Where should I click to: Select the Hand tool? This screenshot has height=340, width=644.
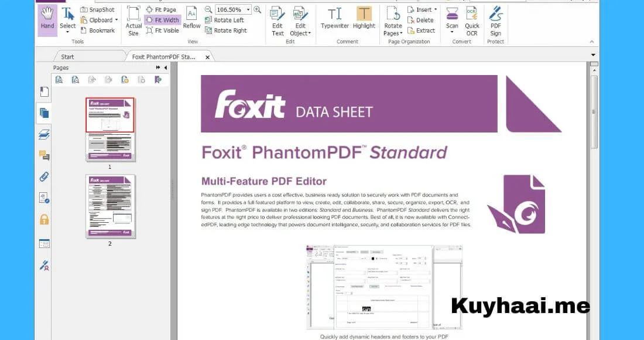tap(47, 20)
